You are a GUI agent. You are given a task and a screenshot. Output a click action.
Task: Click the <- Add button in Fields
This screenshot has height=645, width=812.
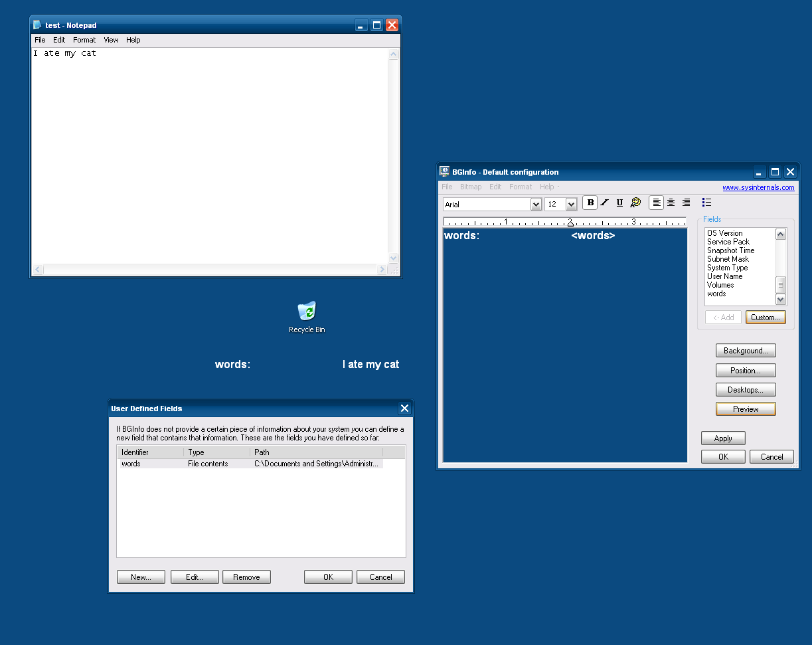point(723,318)
